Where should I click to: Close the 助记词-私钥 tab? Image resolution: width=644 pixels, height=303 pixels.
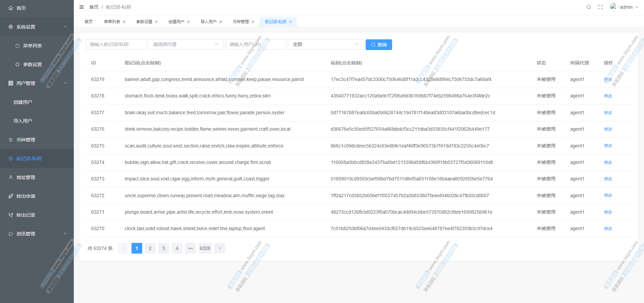(x=290, y=22)
